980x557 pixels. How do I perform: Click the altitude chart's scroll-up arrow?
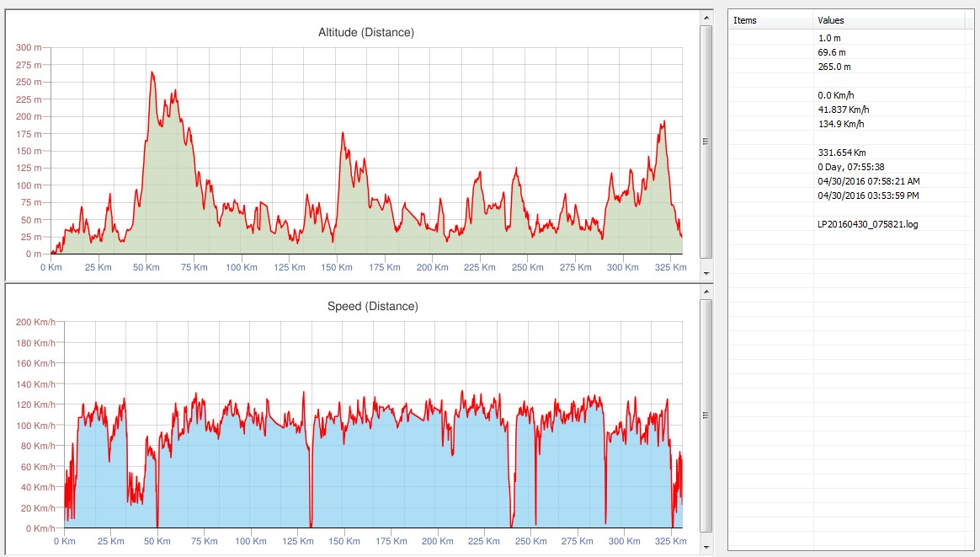(706, 17)
